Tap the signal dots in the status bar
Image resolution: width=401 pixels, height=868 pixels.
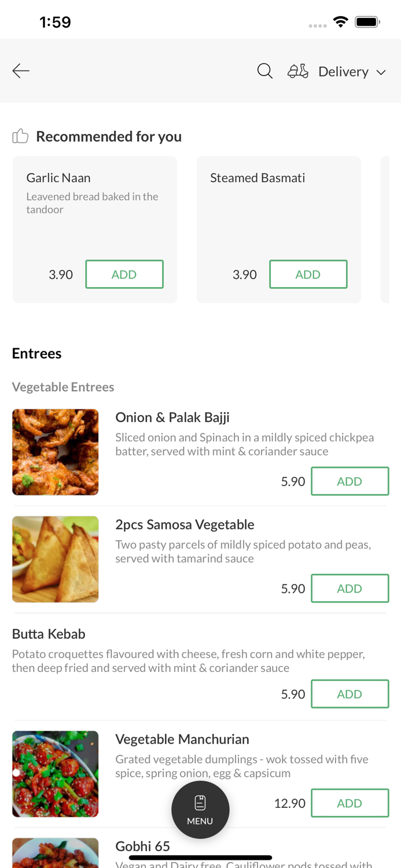pyautogui.click(x=318, y=25)
